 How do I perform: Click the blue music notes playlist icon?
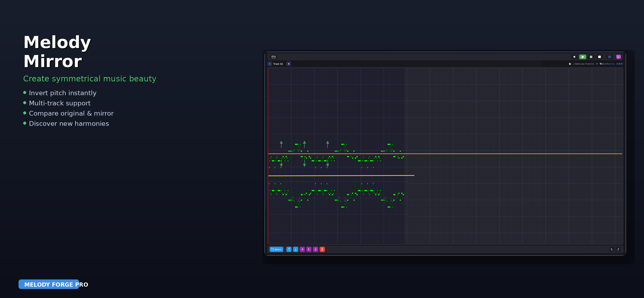coord(597,64)
